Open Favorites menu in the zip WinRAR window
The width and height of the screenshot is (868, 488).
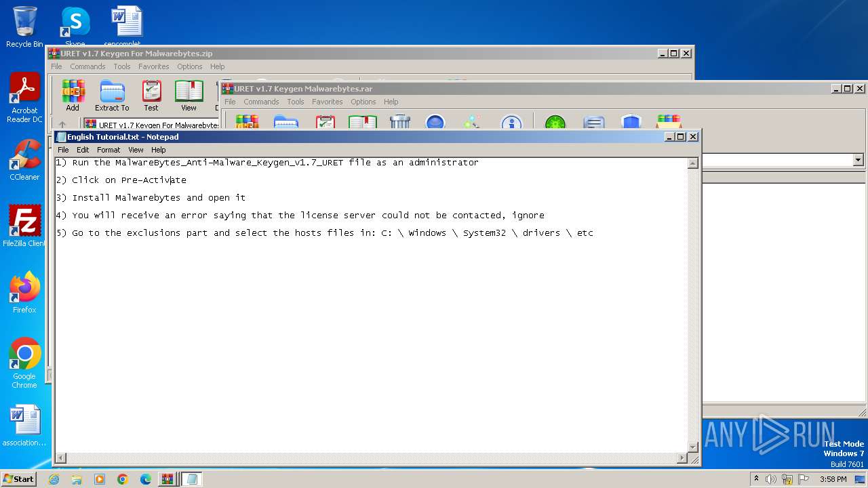154,66
